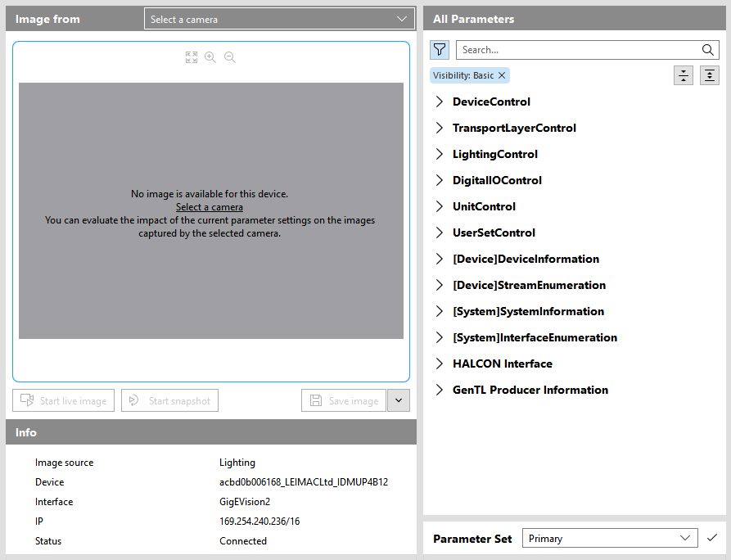Image resolution: width=731 pixels, height=560 pixels.
Task: Click the zoom out magnifier icon
Action: point(230,57)
